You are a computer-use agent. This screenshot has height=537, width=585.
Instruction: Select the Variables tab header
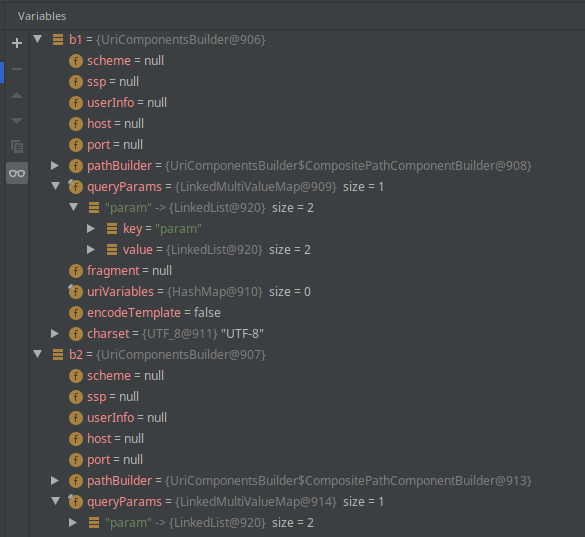point(42,16)
